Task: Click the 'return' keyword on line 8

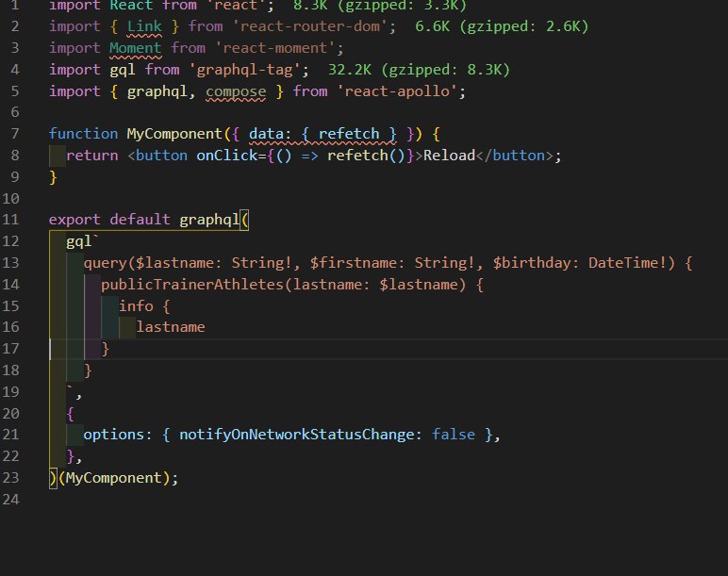Action: pos(91,156)
